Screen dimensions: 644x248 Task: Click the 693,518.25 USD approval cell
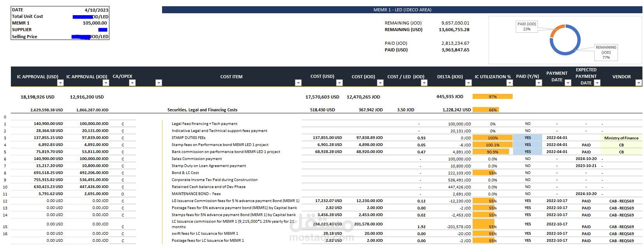(x=48, y=173)
